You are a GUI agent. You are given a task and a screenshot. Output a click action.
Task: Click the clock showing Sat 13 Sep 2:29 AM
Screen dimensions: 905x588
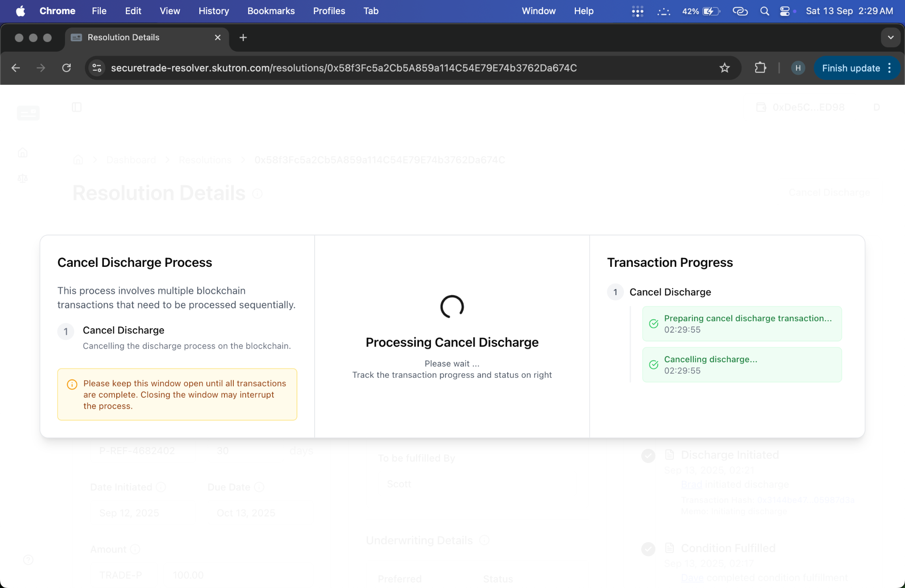click(849, 11)
